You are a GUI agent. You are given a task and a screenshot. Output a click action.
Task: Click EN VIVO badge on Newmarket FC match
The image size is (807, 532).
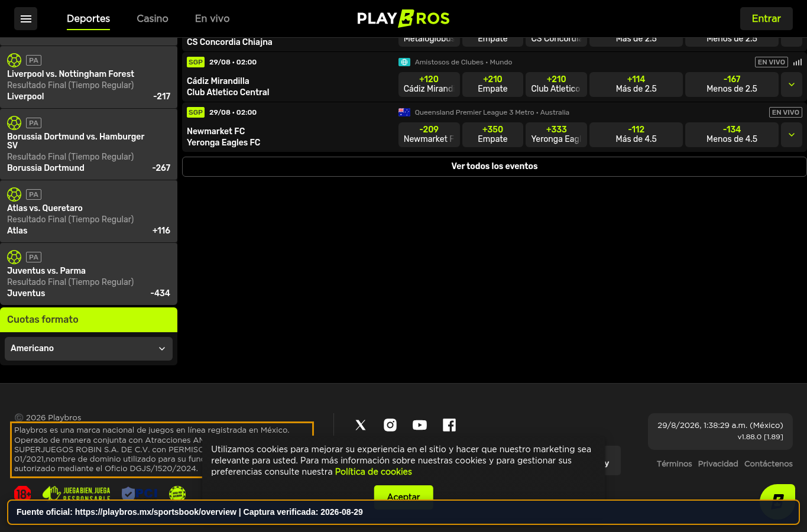tap(786, 112)
